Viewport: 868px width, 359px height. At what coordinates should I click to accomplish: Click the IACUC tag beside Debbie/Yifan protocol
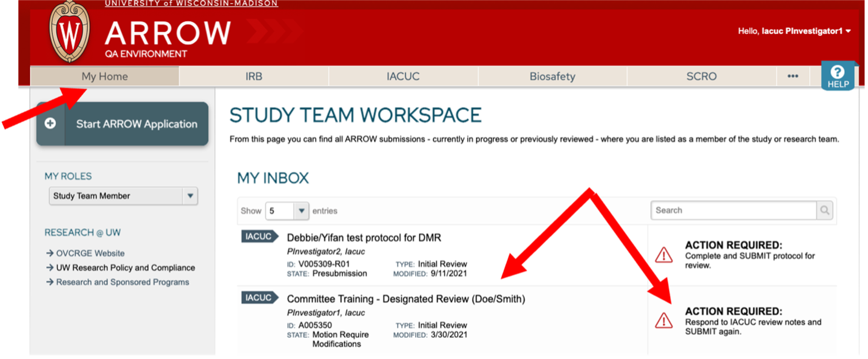(259, 237)
